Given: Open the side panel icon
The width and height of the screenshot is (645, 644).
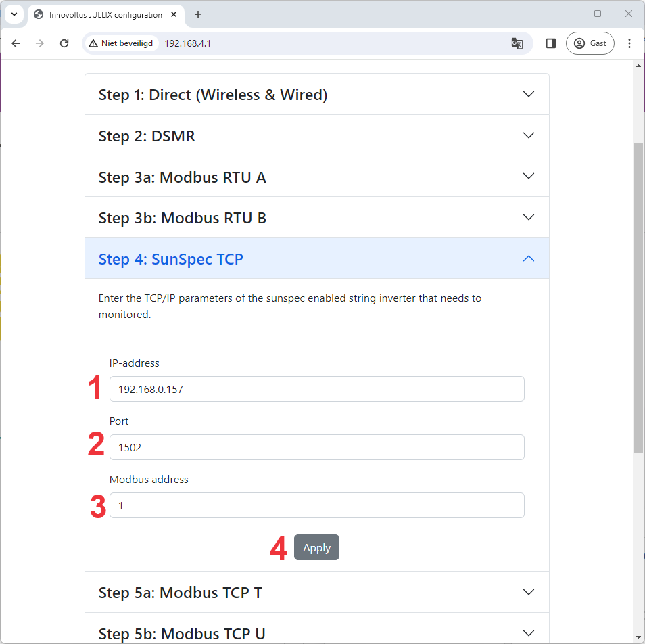Looking at the screenshot, I should pos(551,43).
